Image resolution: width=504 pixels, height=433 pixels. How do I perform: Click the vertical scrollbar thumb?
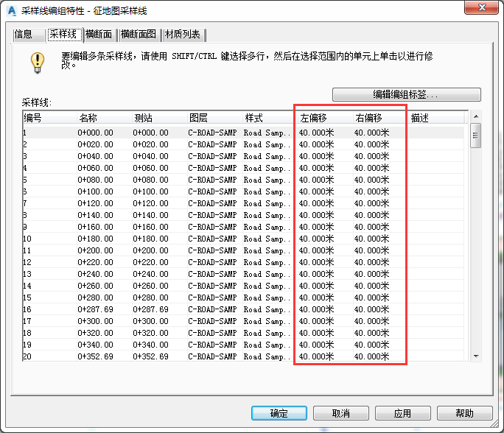[x=475, y=135]
